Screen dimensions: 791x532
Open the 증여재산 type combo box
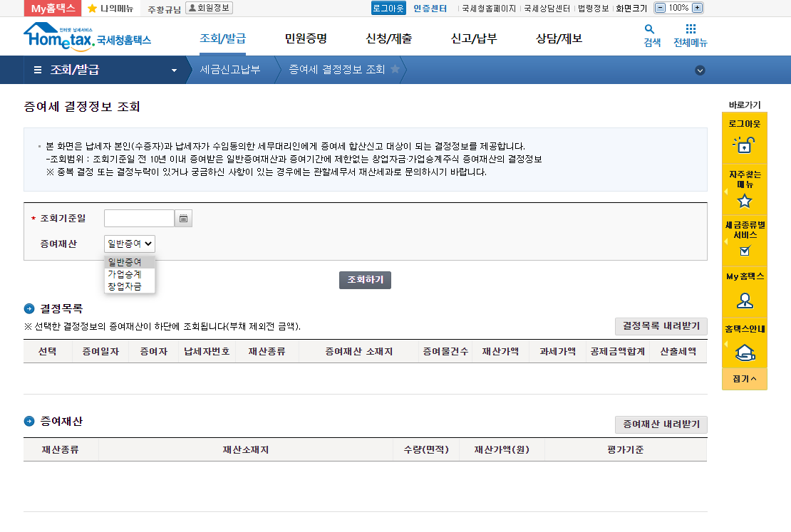click(x=130, y=244)
